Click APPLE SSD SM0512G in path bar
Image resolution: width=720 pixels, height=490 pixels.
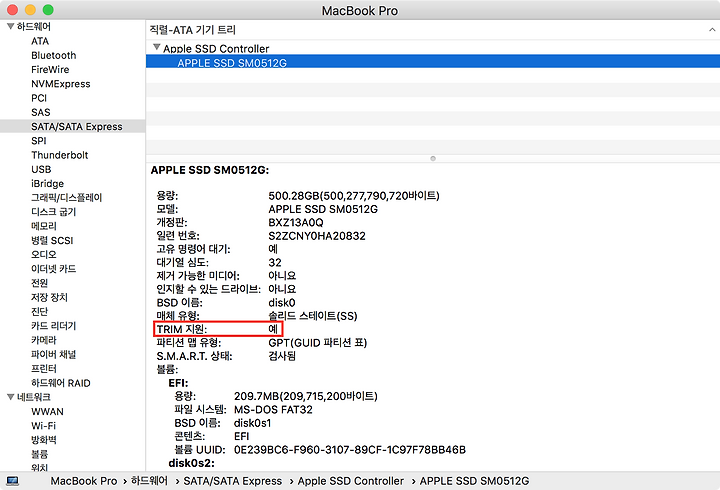[474, 481]
